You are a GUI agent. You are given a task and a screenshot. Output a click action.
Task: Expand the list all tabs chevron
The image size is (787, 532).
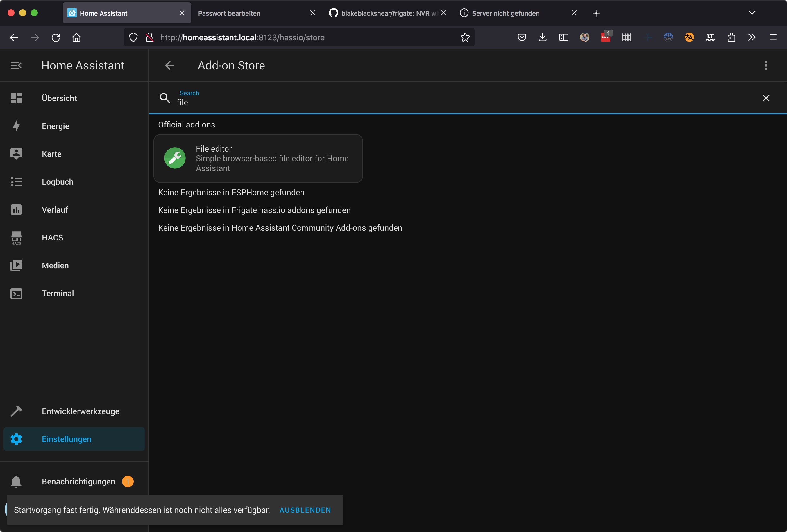[x=752, y=13]
